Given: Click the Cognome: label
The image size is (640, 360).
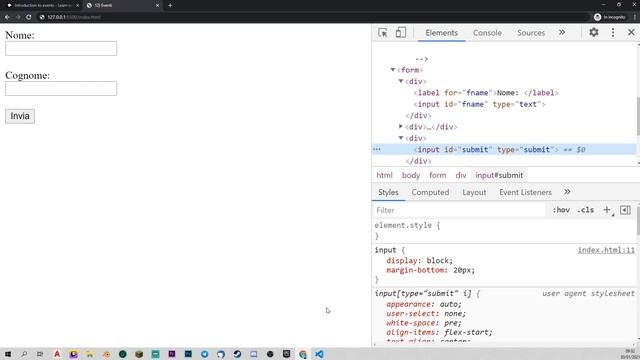Looking at the screenshot, I should click(27, 76).
